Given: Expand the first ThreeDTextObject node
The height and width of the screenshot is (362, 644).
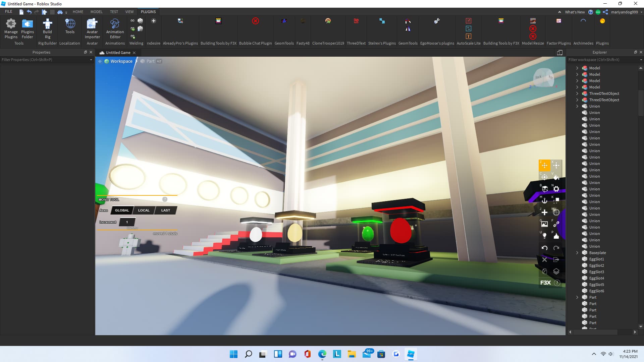Looking at the screenshot, I should (x=577, y=94).
